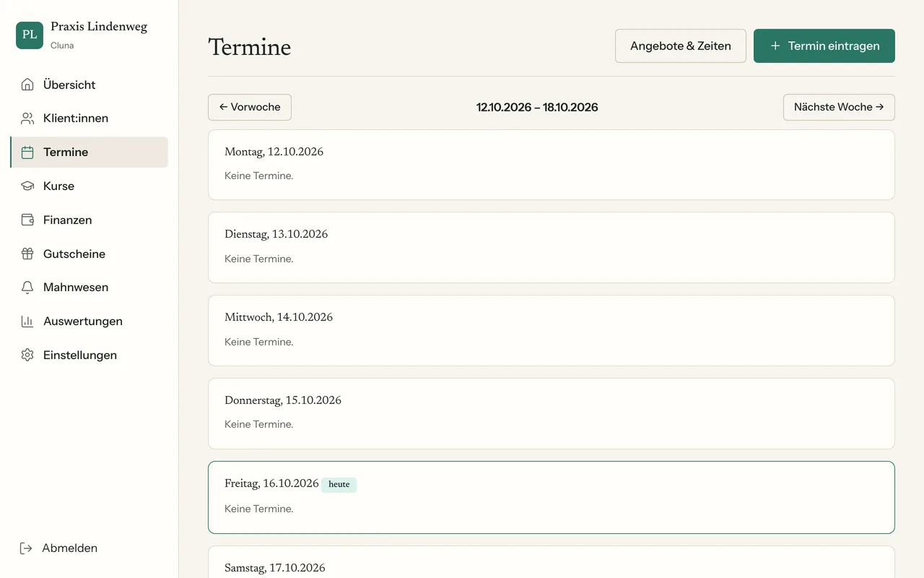The image size is (924, 578).
Task: Click the Cluna label under practice name
Action: pyautogui.click(x=62, y=46)
